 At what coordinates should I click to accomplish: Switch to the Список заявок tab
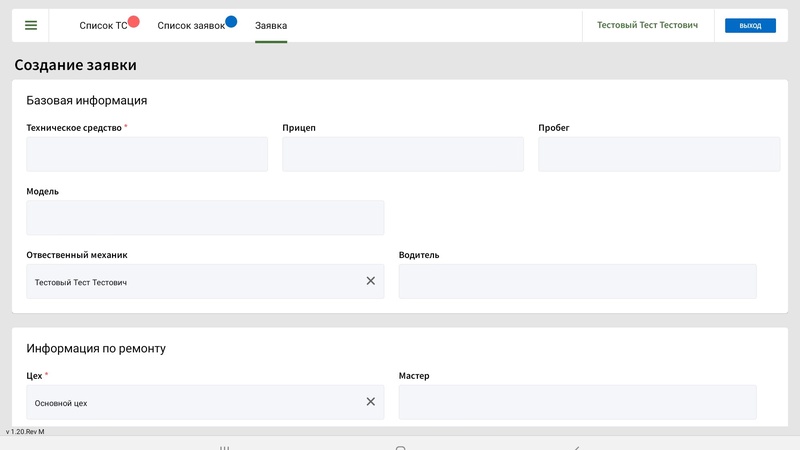coord(190,26)
